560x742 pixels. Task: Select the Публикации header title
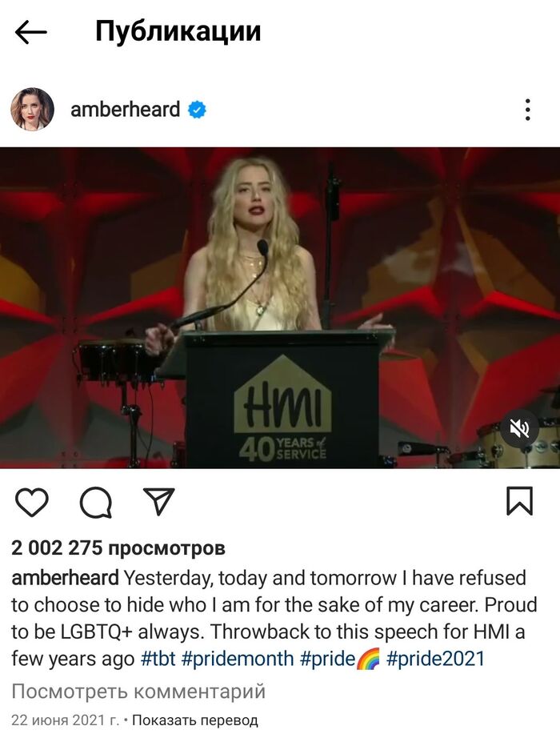click(x=178, y=32)
